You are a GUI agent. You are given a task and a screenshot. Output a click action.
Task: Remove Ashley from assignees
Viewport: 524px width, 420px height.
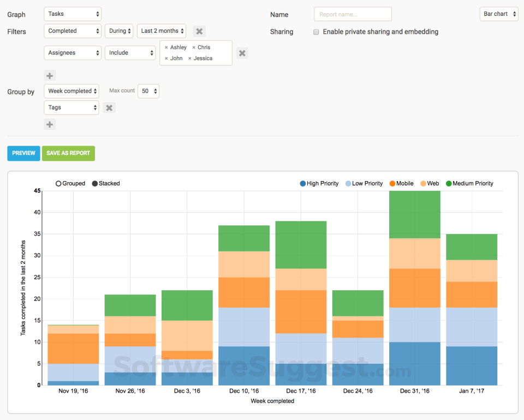(166, 48)
